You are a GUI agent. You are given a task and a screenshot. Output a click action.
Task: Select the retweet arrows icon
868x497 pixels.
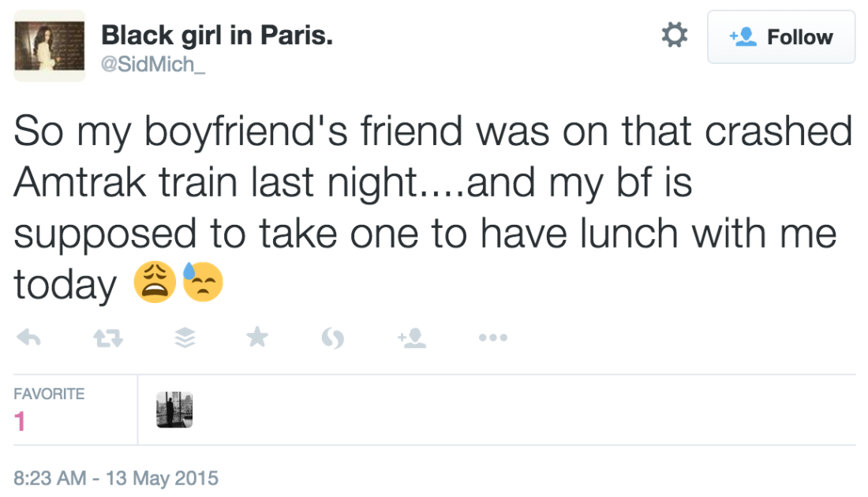point(106,337)
